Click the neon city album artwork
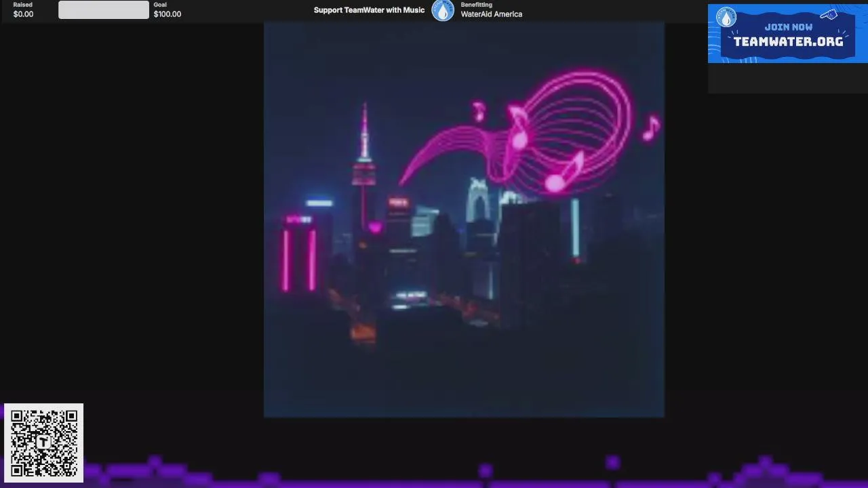 464,219
